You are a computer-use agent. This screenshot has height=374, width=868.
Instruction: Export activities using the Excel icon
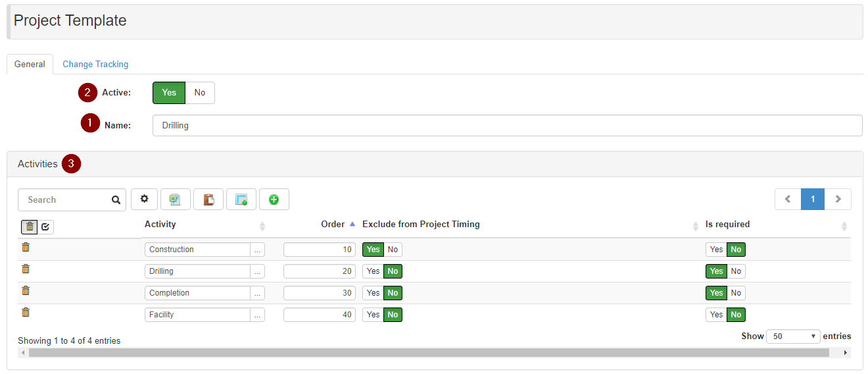point(175,200)
